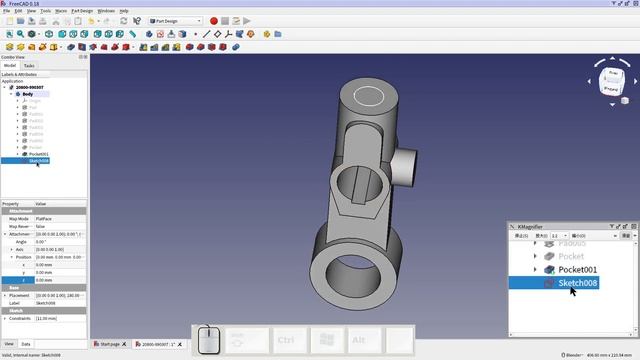Image resolution: width=640 pixels, height=360 pixels.
Task: Start macro recording with the red circle
Action: (x=213, y=21)
